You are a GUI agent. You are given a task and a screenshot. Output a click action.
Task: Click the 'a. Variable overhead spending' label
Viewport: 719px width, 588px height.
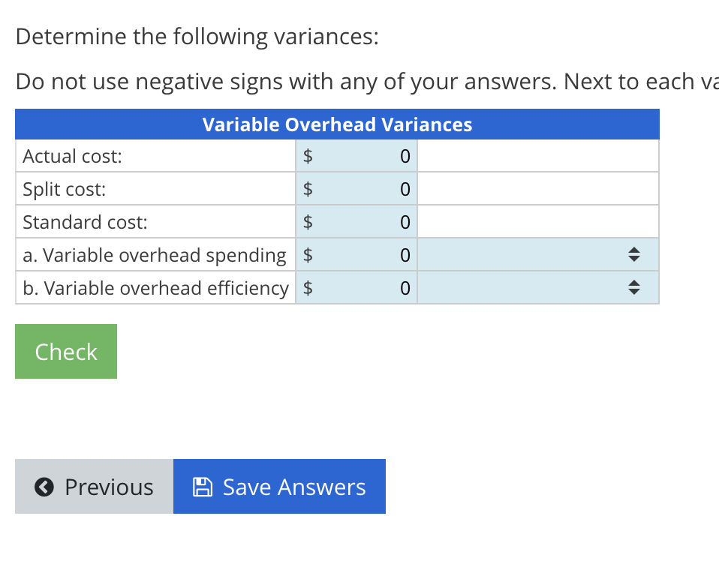click(x=155, y=255)
